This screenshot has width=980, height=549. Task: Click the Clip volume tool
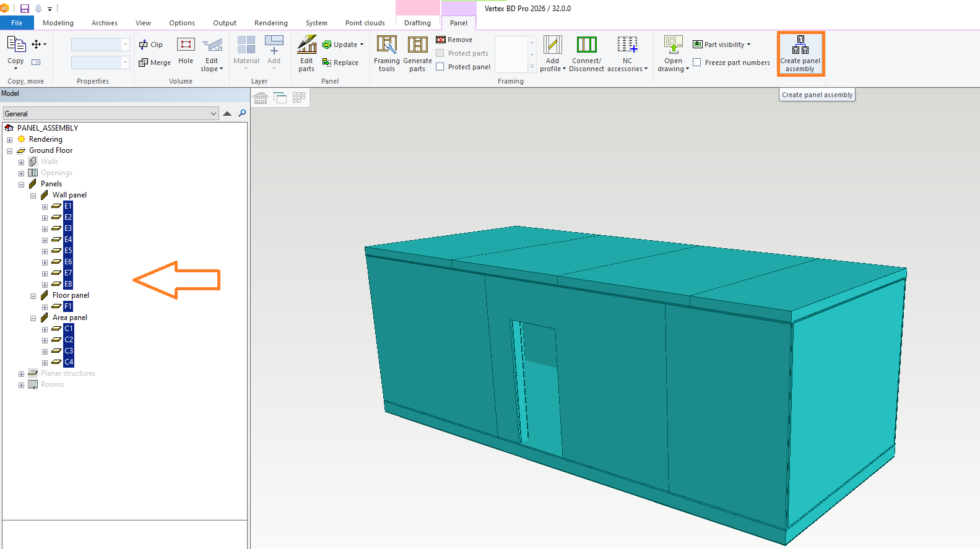coord(151,45)
